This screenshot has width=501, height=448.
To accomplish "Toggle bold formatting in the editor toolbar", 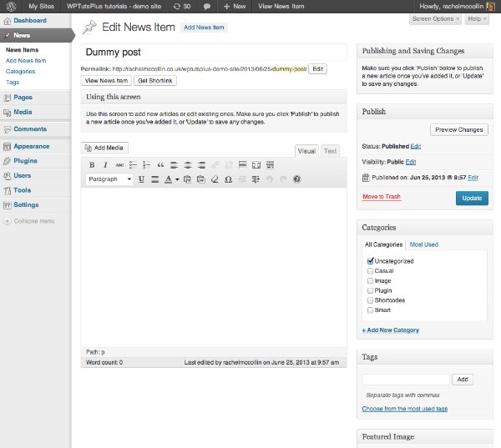I will 92,165.
